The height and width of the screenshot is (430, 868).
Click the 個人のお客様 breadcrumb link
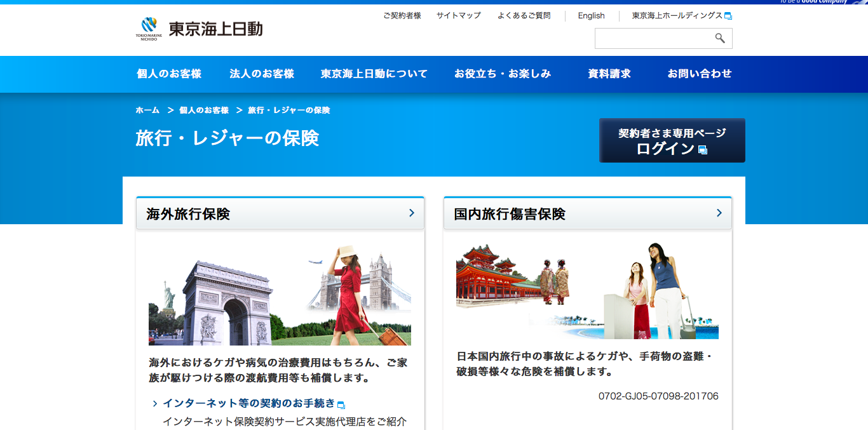204,111
